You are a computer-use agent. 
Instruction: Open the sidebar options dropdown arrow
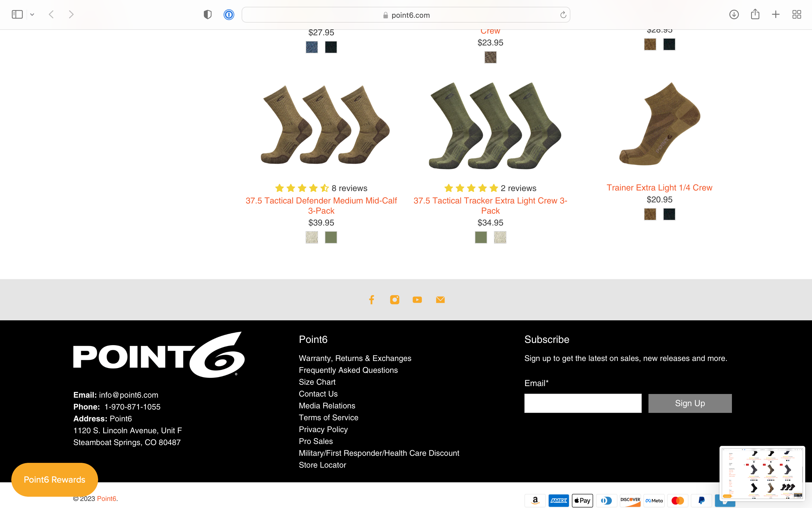[32, 14]
